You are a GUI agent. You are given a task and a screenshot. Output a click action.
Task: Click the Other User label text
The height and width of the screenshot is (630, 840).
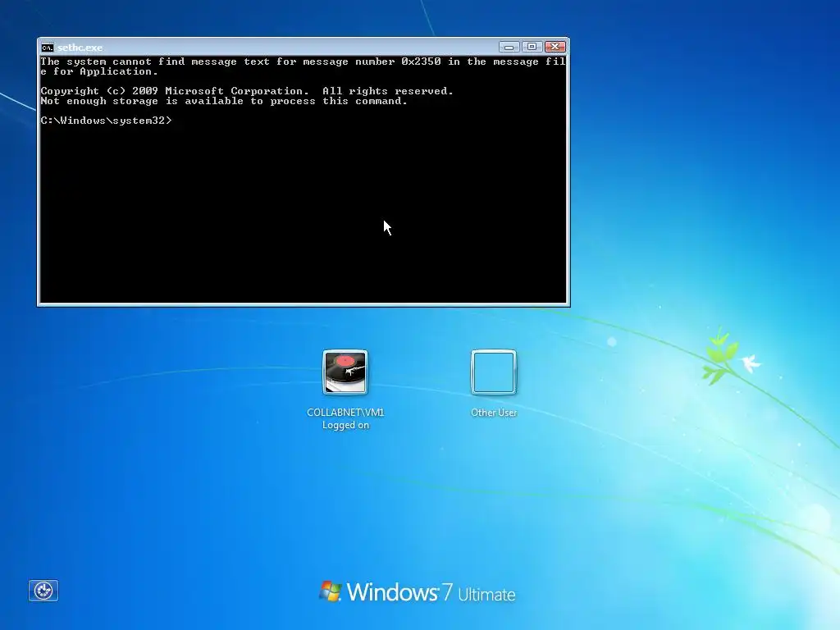(x=493, y=413)
